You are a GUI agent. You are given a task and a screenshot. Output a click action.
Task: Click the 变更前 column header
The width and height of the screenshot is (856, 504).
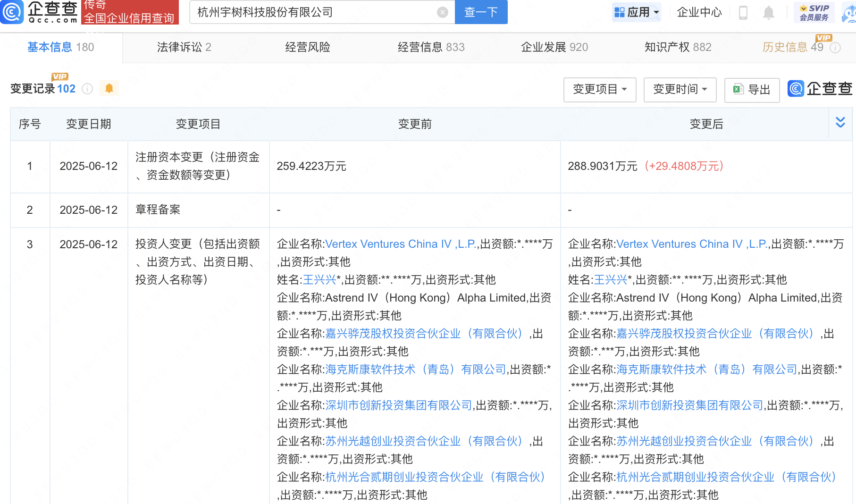415,124
